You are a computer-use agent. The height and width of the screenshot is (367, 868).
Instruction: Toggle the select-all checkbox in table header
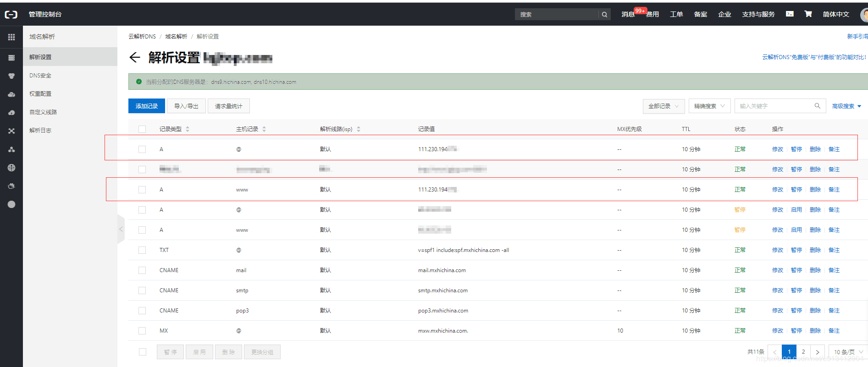(x=142, y=129)
